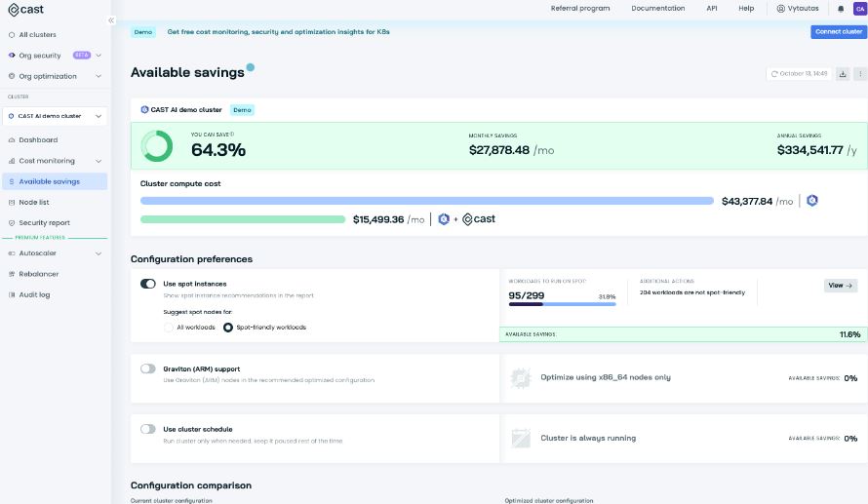Click the info dot next to Available savings
Screen dimensions: 868x504
coord(251,67)
